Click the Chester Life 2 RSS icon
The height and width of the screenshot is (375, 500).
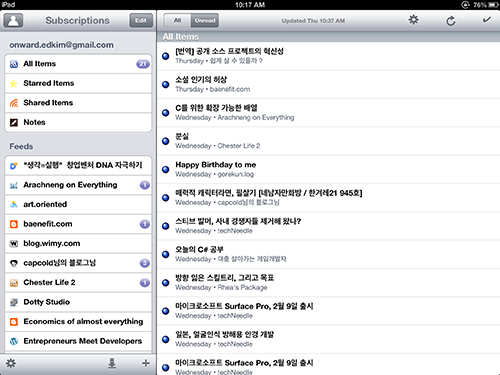14,283
